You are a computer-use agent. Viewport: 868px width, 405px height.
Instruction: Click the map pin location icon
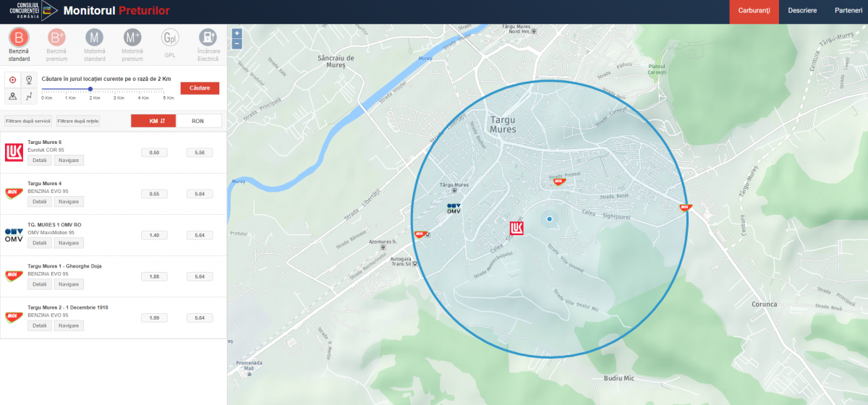[x=29, y=80]
